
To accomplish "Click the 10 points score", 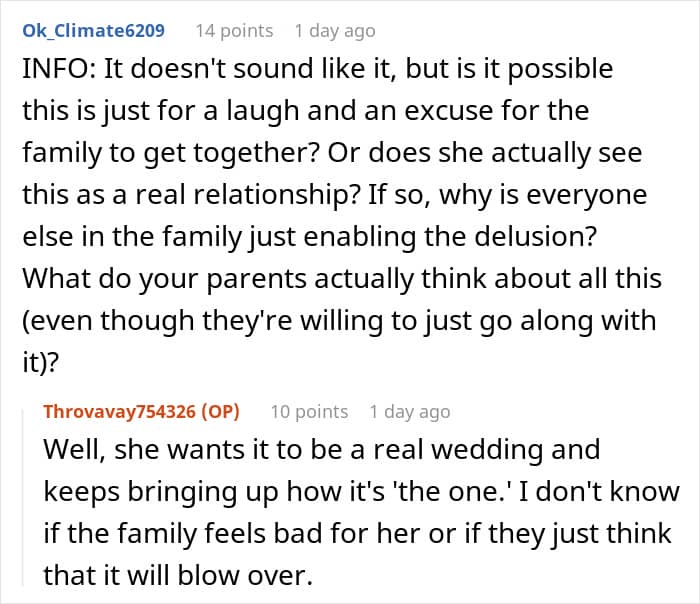I will point(309,411).
